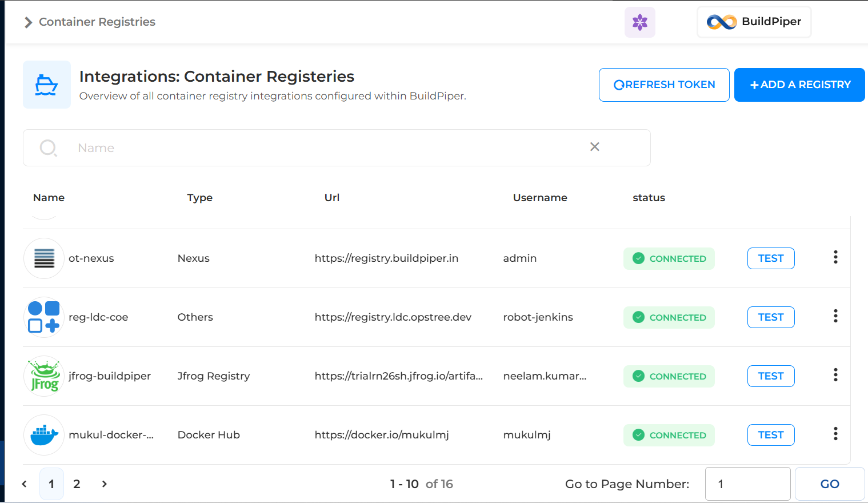Viewport: 868px width, 503px height.
Task: Click the status column header
Action: pyautogui.click(x=649, y=198)
